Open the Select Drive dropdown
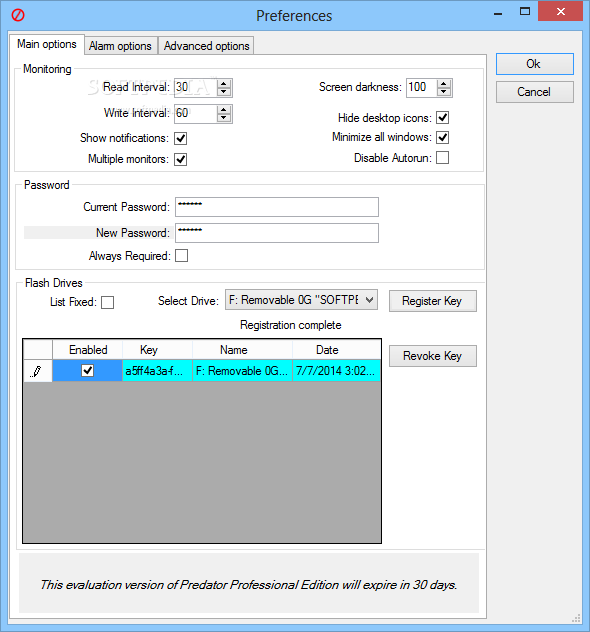 (x=301, y=300)
